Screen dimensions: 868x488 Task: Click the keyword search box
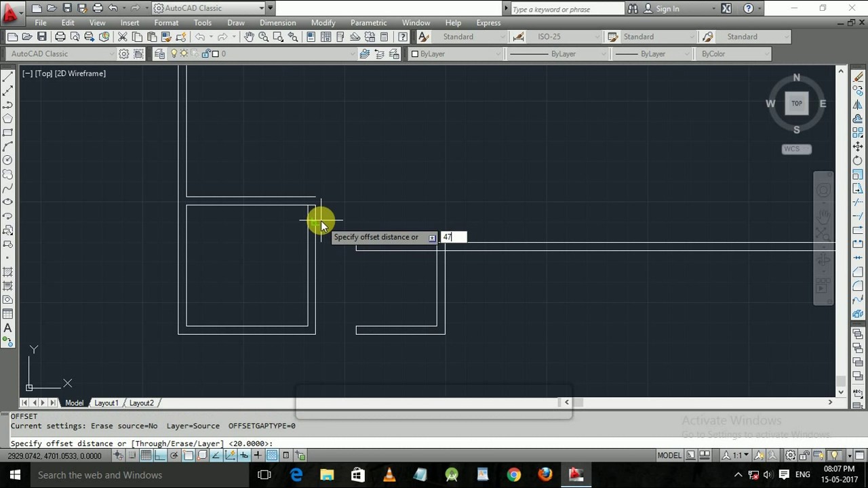pyautogui.click(x=567, y=9)
